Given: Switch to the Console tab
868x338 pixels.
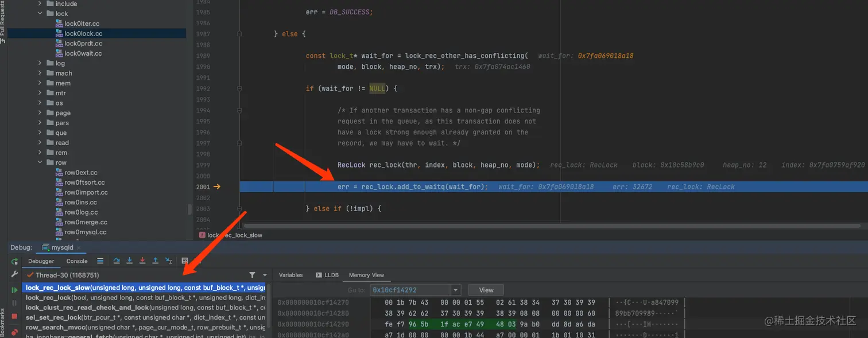Looking at the screenshot, I should (77, 261).
